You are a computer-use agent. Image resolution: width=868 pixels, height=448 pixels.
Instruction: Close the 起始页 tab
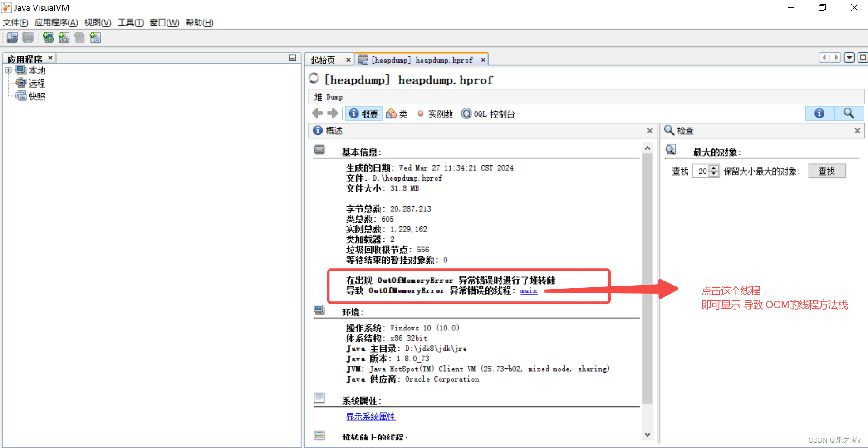pos(348,60)
